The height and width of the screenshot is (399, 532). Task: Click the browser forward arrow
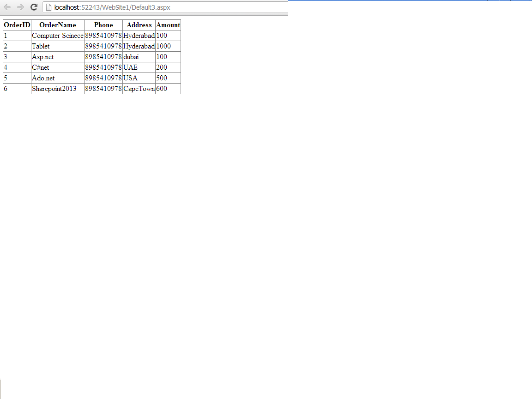[x=19, y=7]
